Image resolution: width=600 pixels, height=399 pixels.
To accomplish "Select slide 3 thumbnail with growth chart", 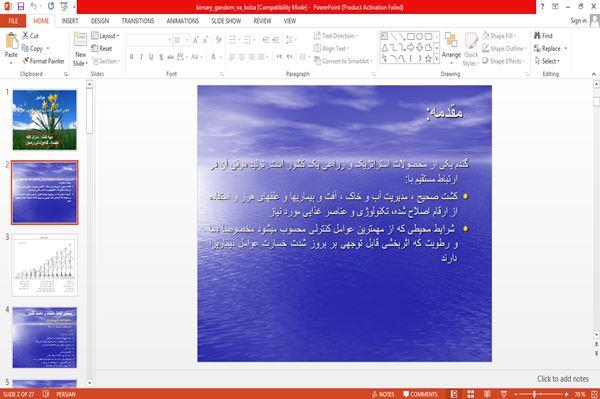I will (44, 265).
